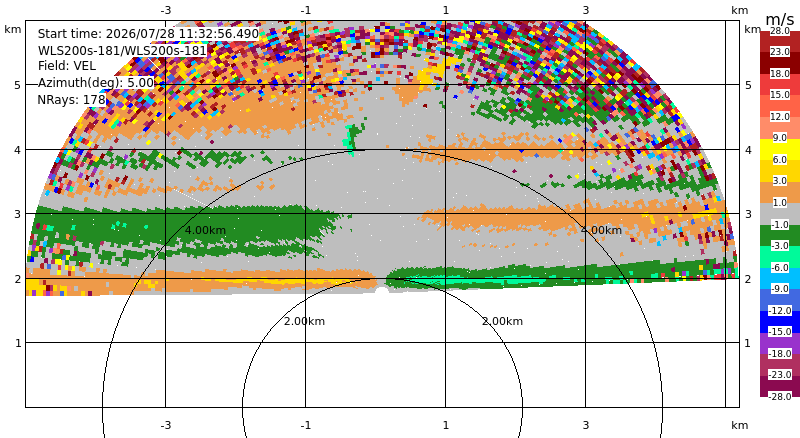Image resolution: width=800 pixels, height=438 pixels.
Task: Click the left 2.00km range ring label
Action: (304, 321)
